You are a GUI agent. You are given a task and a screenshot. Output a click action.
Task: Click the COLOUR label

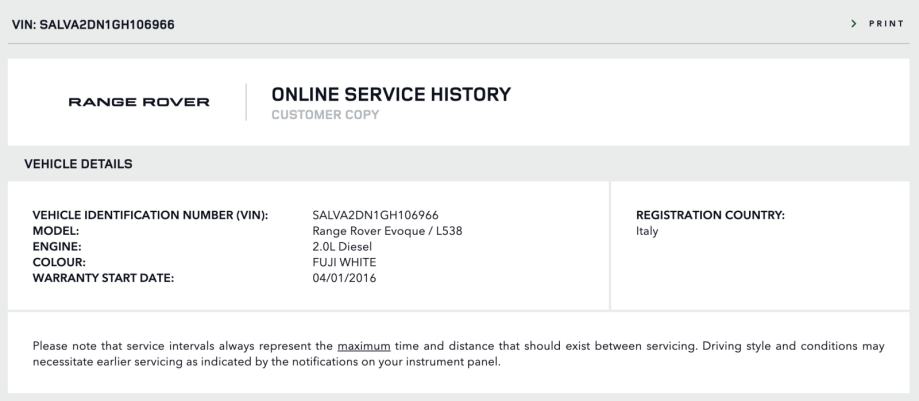60,262
